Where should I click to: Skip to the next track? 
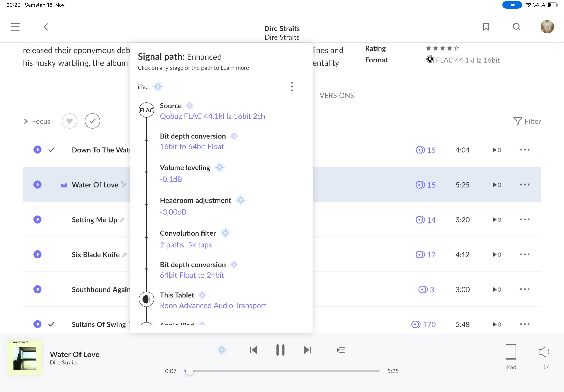coord(307,350)
